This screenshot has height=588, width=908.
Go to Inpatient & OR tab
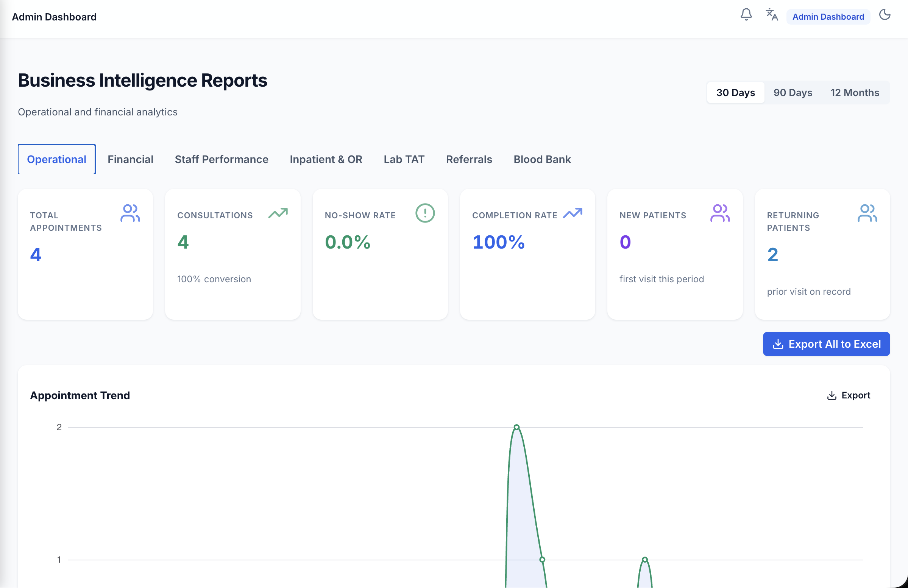tap(326, 159)
